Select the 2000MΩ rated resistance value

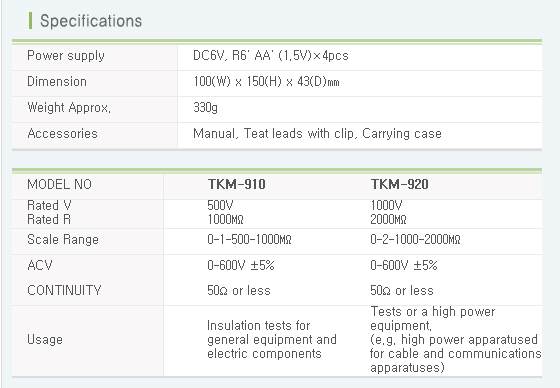(x=388, y=219)
